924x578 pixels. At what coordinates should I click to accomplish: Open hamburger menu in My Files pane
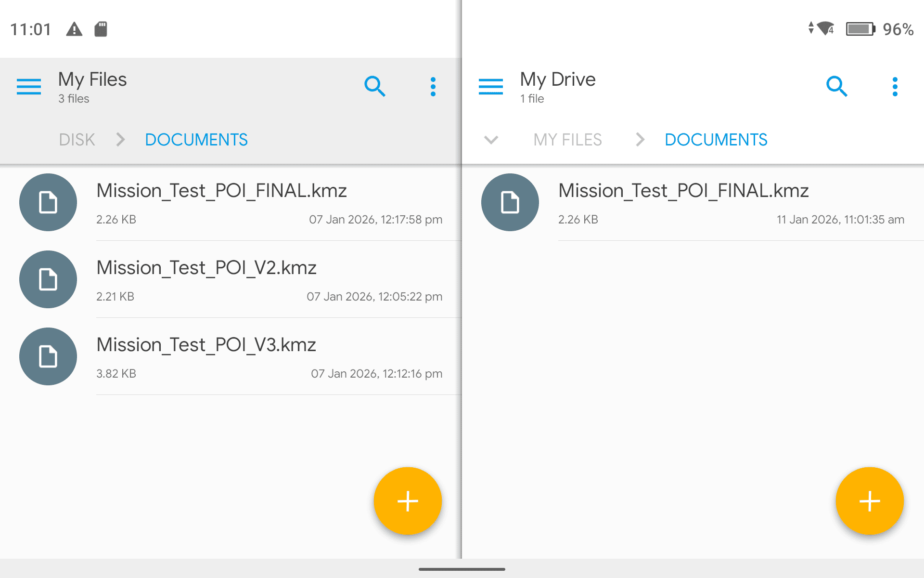(x=29, y=87)
